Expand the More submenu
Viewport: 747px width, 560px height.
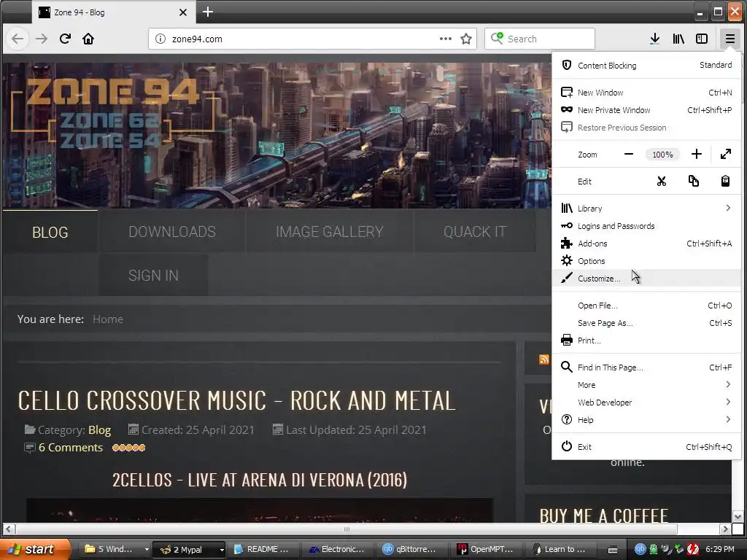tap(646, 385)
